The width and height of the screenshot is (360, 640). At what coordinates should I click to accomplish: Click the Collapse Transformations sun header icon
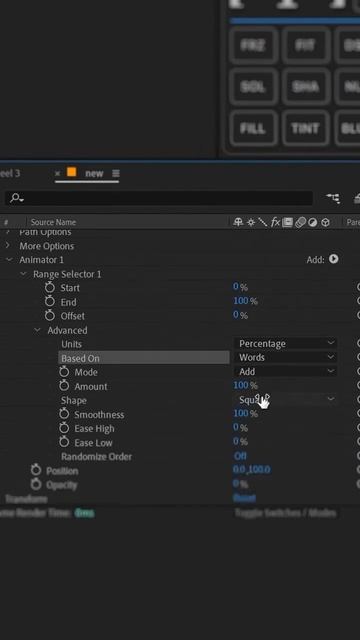[x=251, y=222]
